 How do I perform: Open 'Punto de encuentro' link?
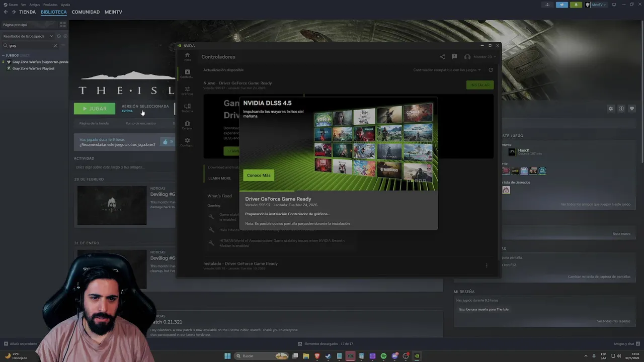(141, 123)
